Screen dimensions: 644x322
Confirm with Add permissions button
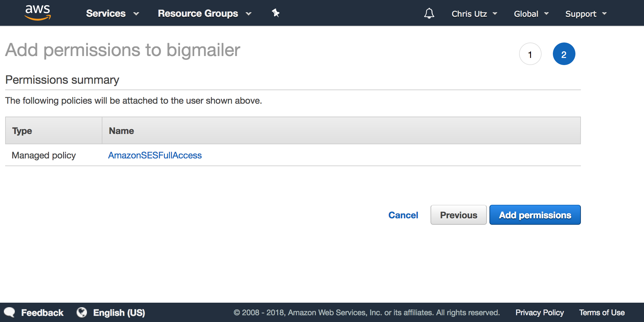click(x=535, y=215)
